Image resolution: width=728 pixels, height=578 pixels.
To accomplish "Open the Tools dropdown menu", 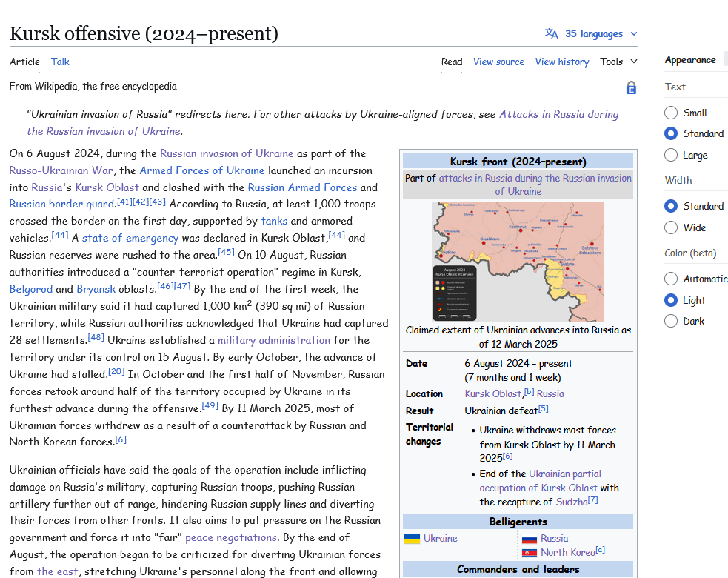I will pyautogui.click(x=618, y=62).
